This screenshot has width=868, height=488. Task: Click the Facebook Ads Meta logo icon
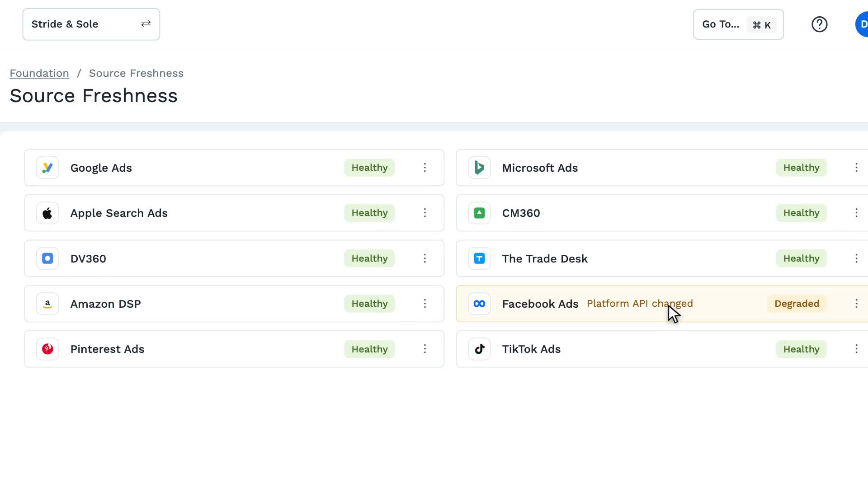479,304
